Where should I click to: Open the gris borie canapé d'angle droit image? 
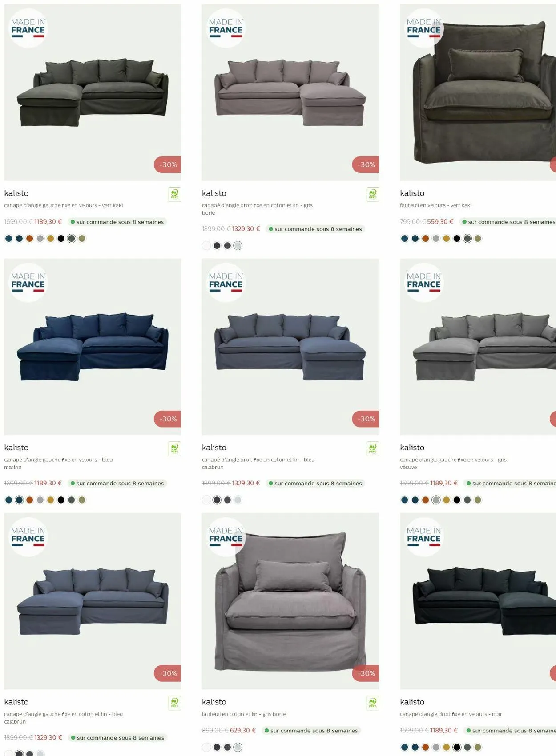click(x=290, y=92)
